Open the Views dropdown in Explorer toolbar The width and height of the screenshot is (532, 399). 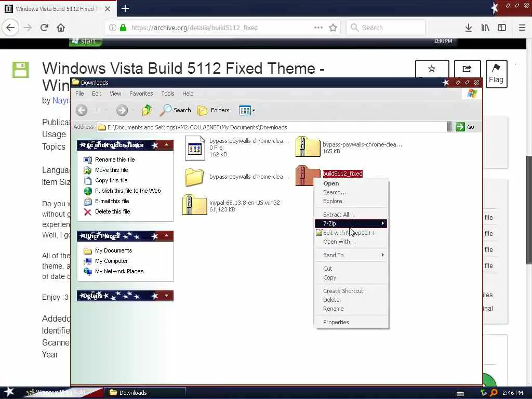pos(247,110)
